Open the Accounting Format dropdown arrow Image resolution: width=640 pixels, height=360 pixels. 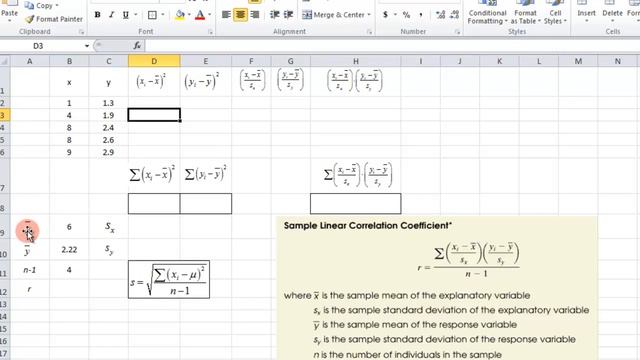[x=395, y=15]
